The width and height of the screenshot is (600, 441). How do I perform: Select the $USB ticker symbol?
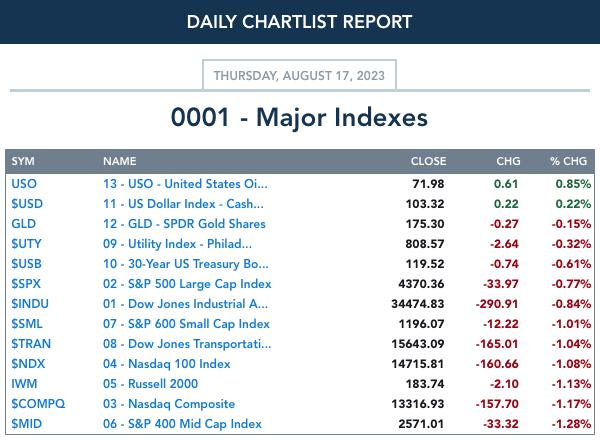point(26,264)
